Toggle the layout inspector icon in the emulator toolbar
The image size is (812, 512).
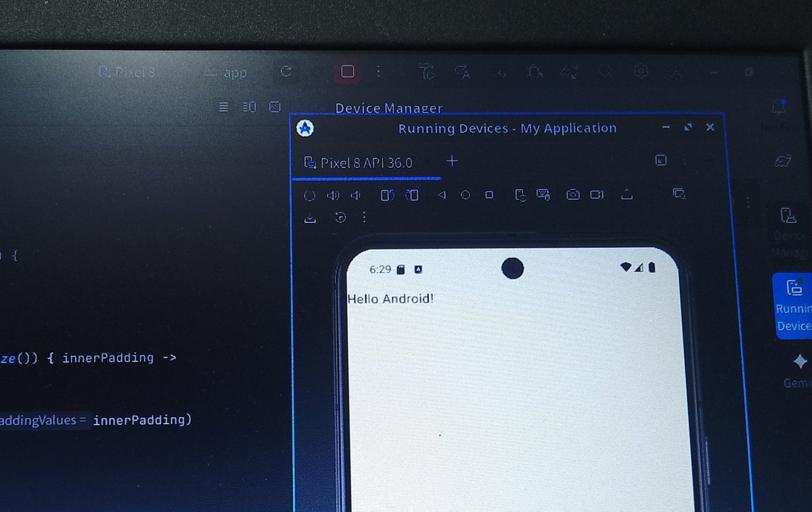pyautogui.click(x=679, y=194)
